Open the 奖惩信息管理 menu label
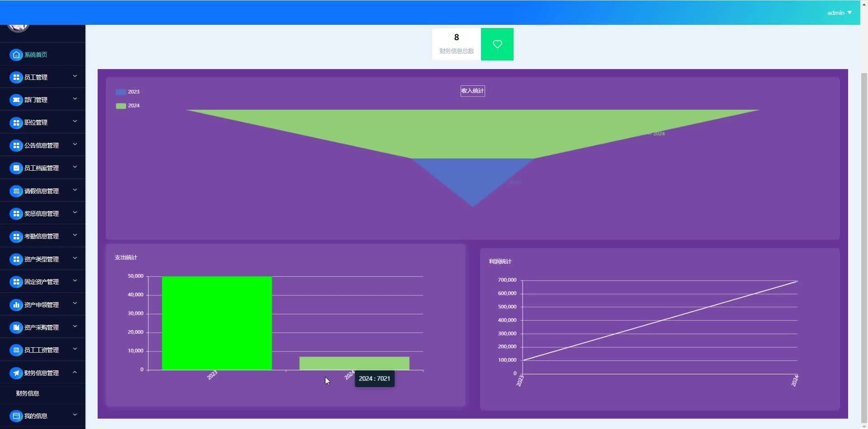This screenshot has height=429, width=868. coord(42,214)
